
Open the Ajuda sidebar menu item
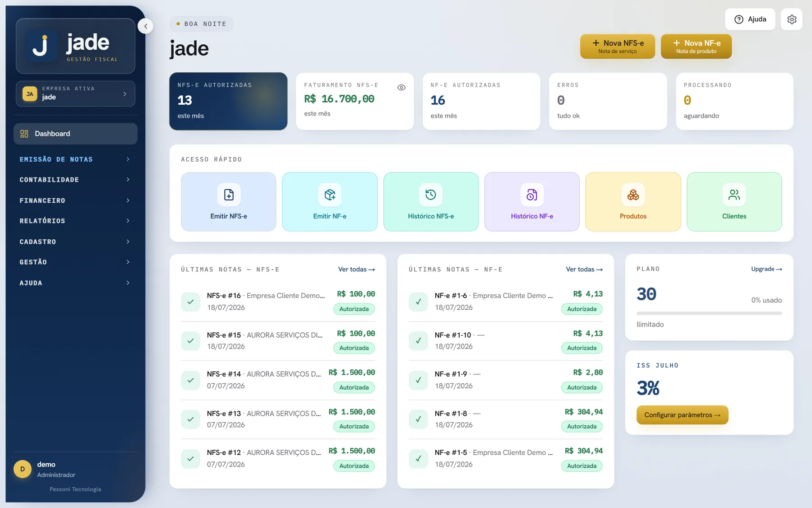pos(75,283)
